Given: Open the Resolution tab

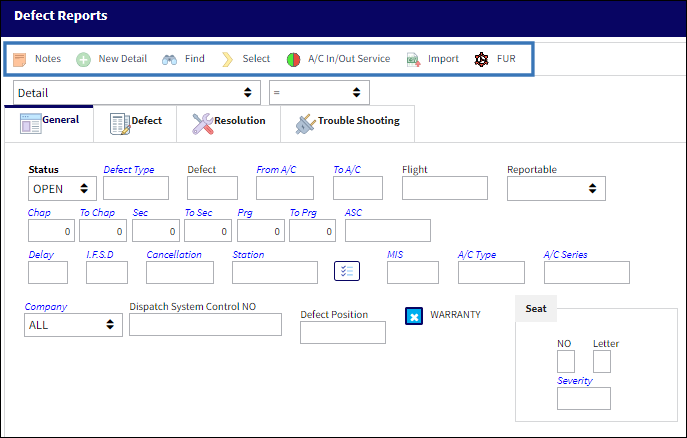Looking at the screenshot, I should click(228, 124).
